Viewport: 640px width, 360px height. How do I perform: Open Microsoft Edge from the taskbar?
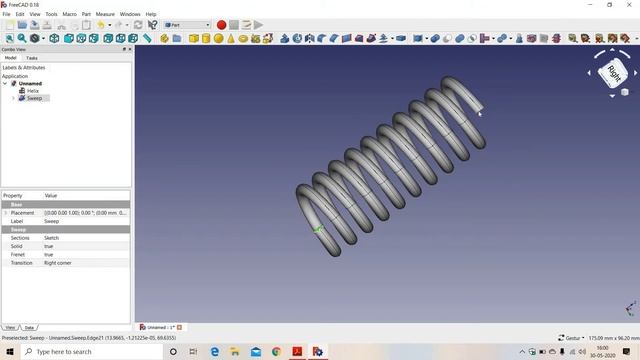(x=215, y=351)
